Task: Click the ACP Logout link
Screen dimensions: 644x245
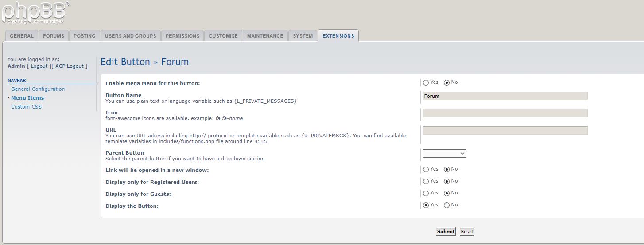Action: (x=70, y=66)
